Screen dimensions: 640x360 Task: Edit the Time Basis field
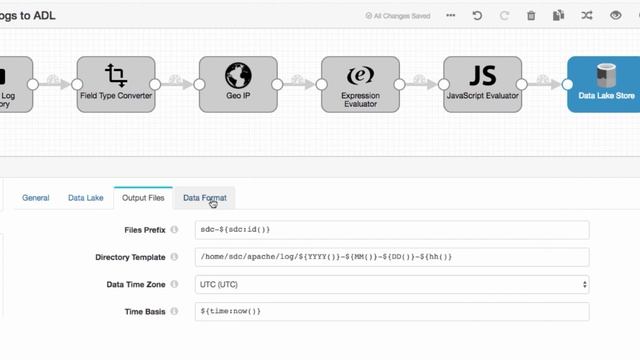(392, 311)
